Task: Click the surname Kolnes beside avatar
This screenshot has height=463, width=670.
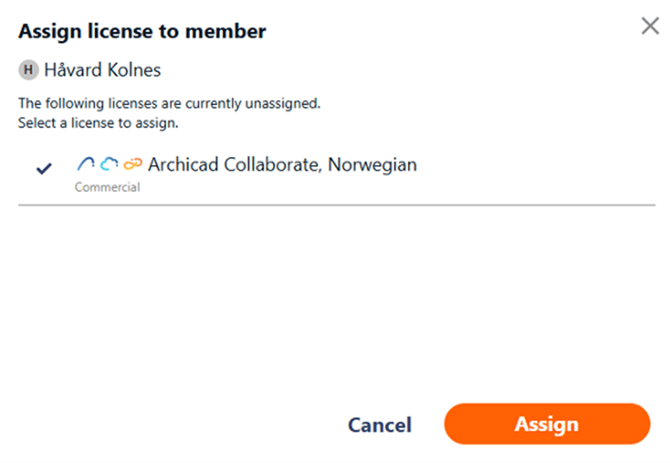Action: (132, 71)
